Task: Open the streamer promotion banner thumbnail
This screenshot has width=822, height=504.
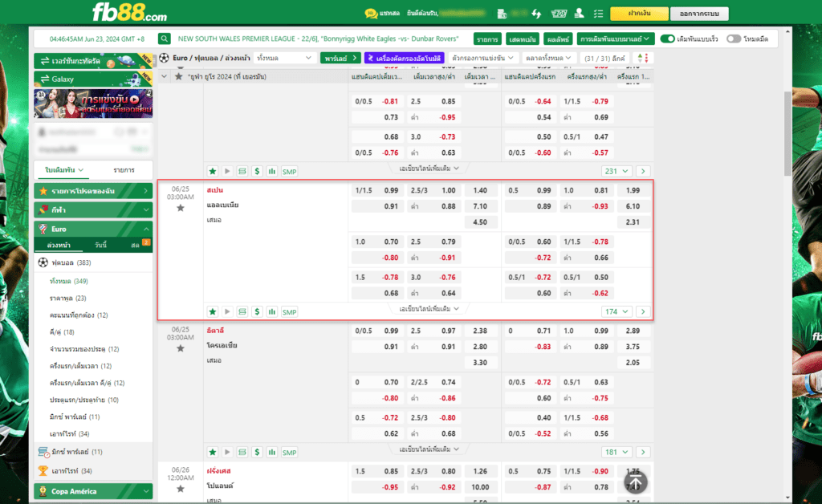Action: coord(93,104)
